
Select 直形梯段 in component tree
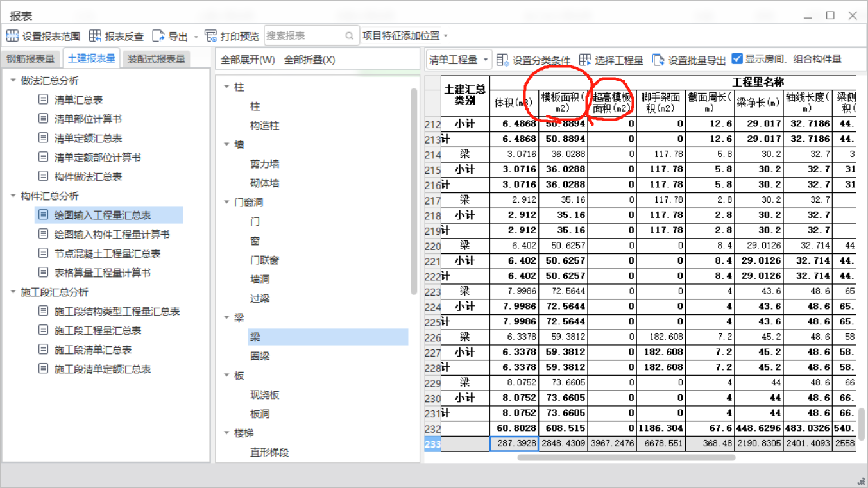(x=269, y=453)
